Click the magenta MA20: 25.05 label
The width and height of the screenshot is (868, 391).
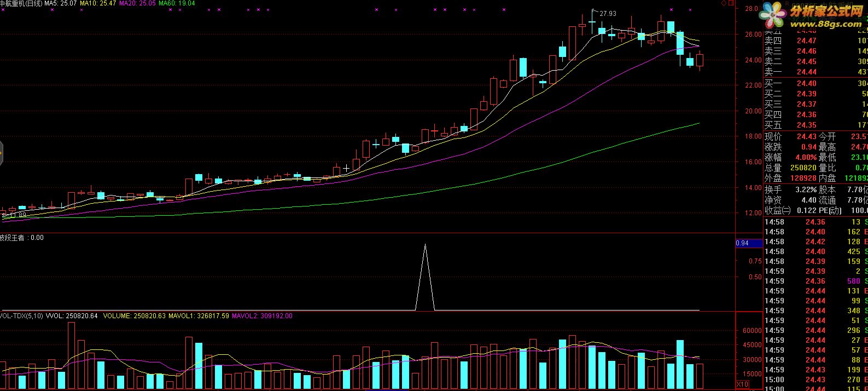[137, 3]
